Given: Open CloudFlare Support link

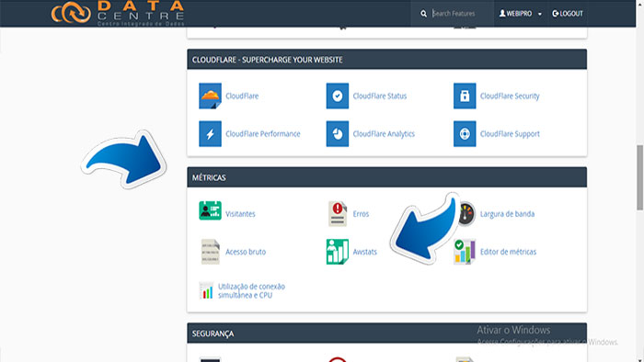Looking at the screenshot, I should point(510,133).
